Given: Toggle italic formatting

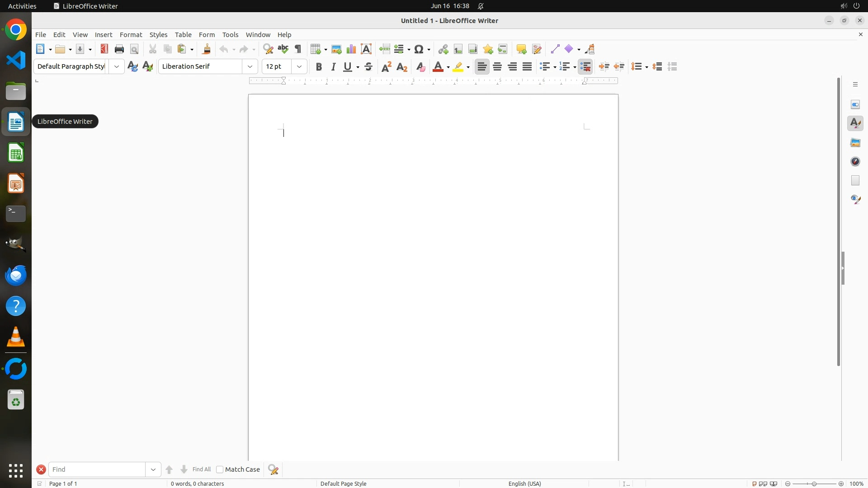Looking at the screenshot, I should [x=334, y=67].
